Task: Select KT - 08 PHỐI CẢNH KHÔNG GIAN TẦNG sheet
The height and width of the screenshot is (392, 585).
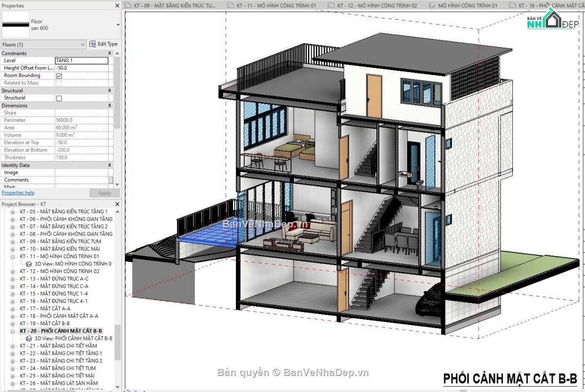Action: (x=66, y=234)
